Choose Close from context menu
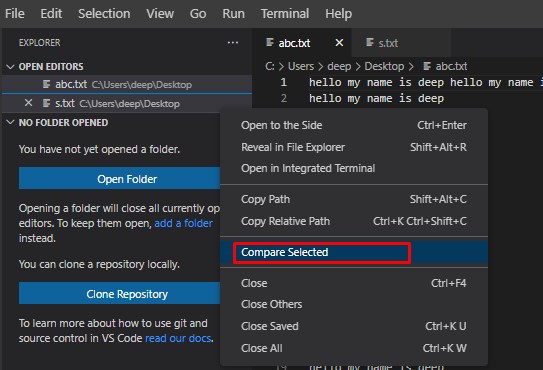Viewport: 543px width, 370px height. point(354,283)
